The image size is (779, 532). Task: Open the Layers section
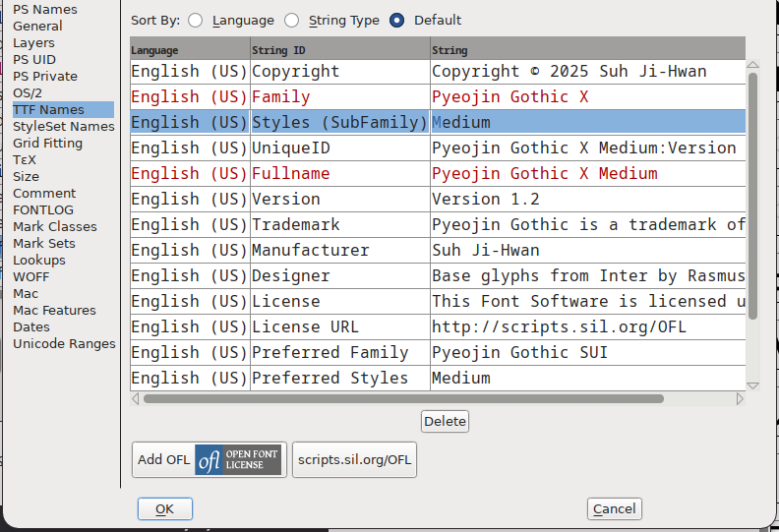point(33,42)
